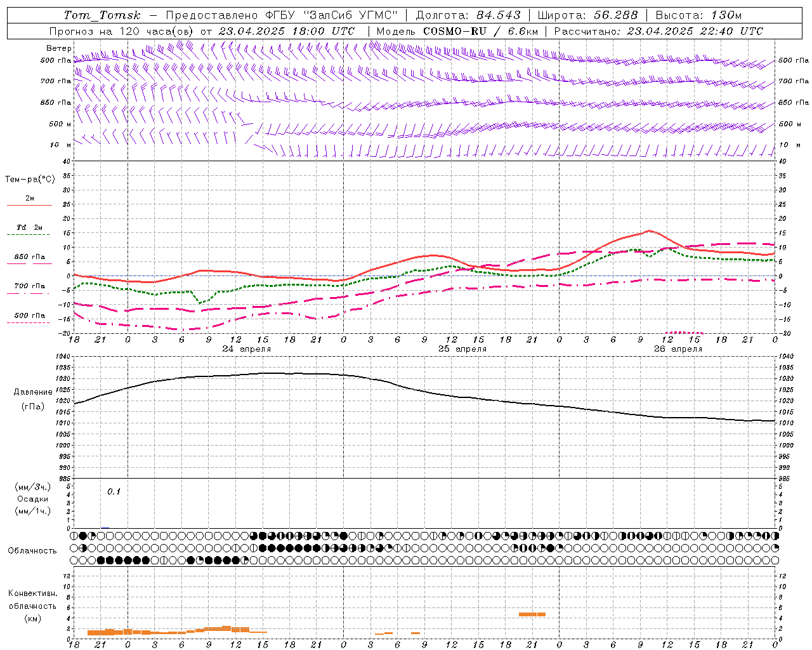
Task: Click the 'Тем-ра(°C)' temperature label
Action: [x=30, y=180]
